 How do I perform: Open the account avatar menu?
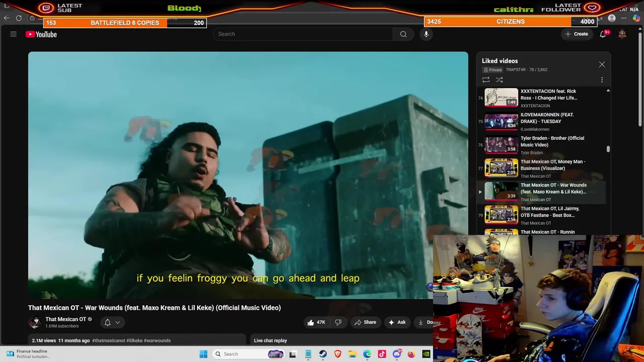coord(622,34)
